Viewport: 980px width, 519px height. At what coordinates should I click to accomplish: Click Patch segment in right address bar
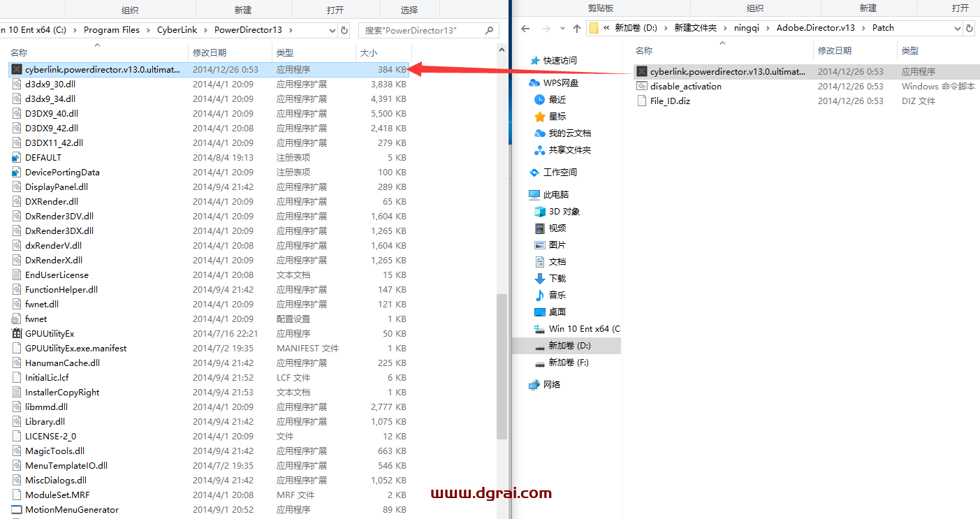[x=883, y=28]
